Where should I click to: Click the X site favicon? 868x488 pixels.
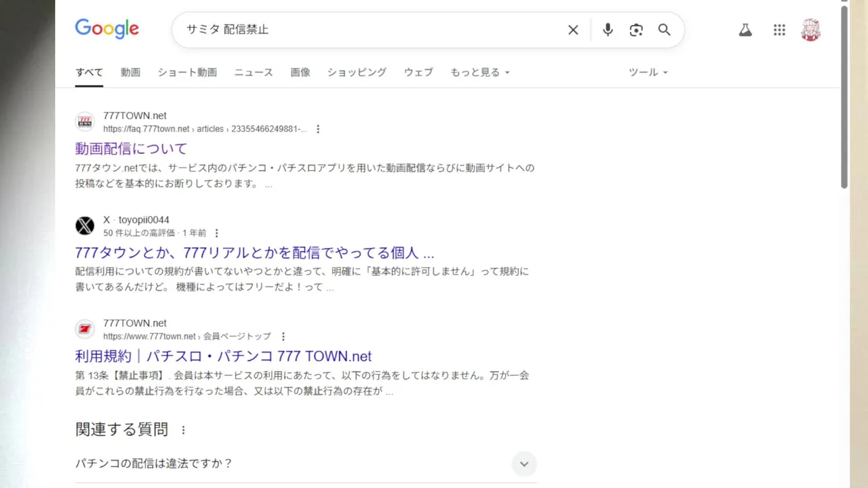85,226
